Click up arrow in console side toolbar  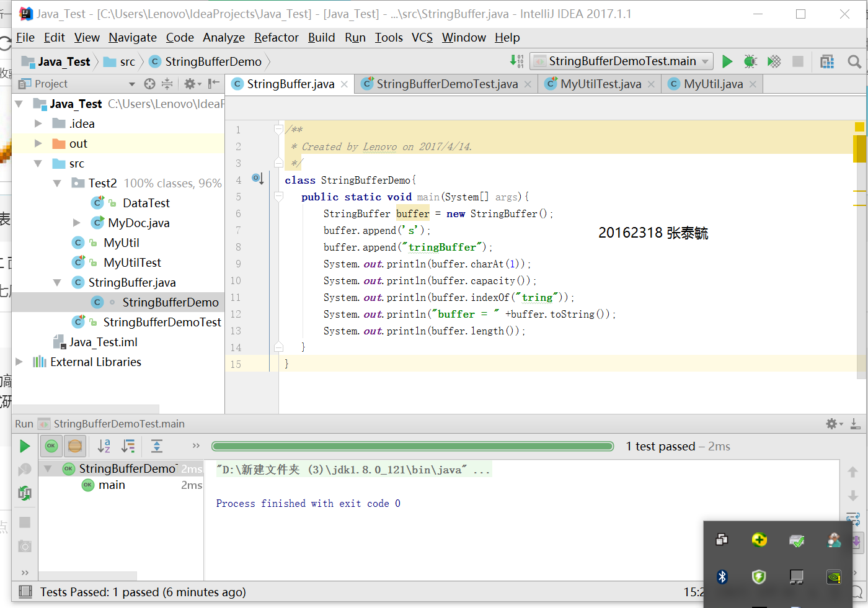click(853, 472)
